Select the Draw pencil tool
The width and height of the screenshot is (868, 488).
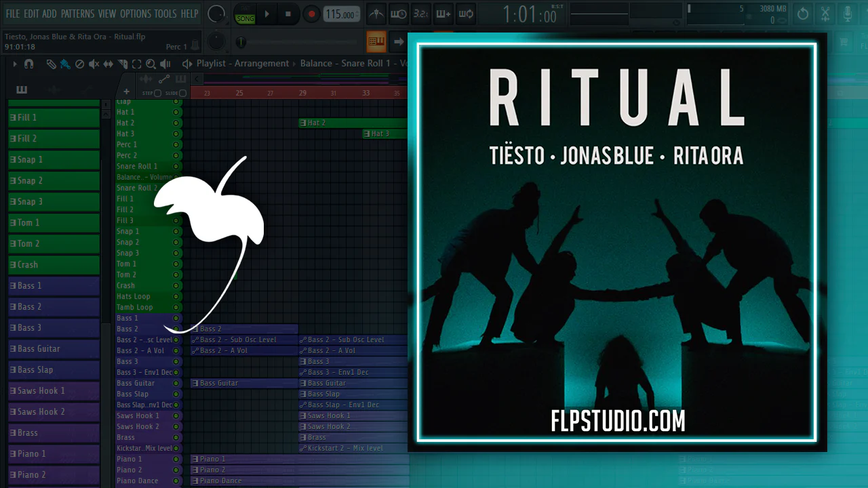coord(52,64)
